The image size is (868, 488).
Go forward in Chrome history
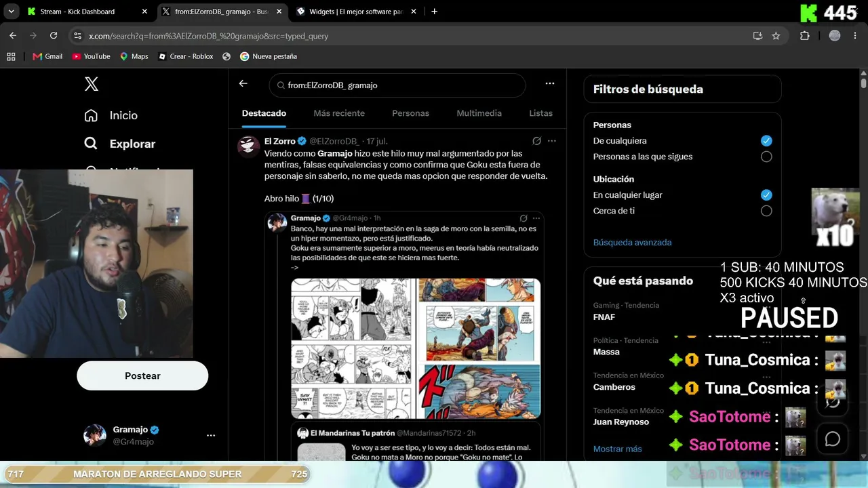[33, 36]
